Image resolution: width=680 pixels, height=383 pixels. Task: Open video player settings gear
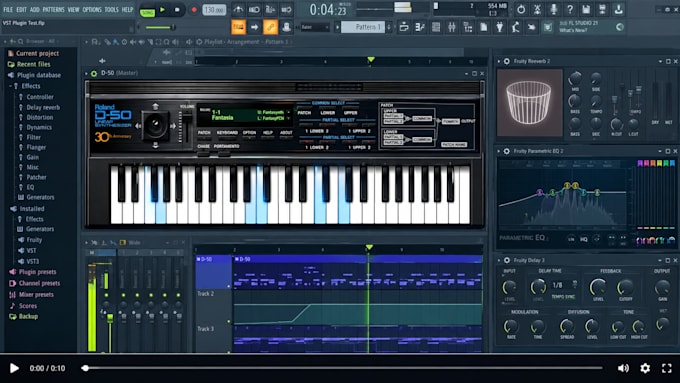[645, 368]
